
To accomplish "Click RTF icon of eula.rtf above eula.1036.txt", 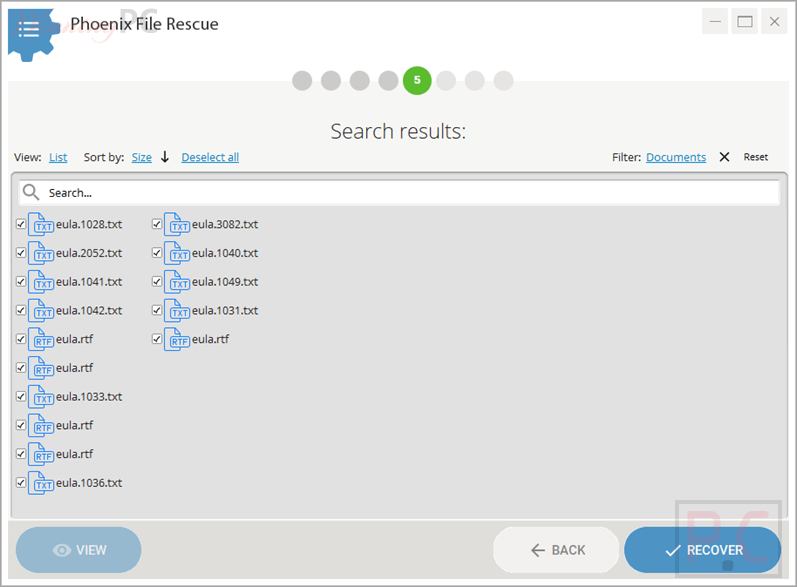I will [41, 454].
